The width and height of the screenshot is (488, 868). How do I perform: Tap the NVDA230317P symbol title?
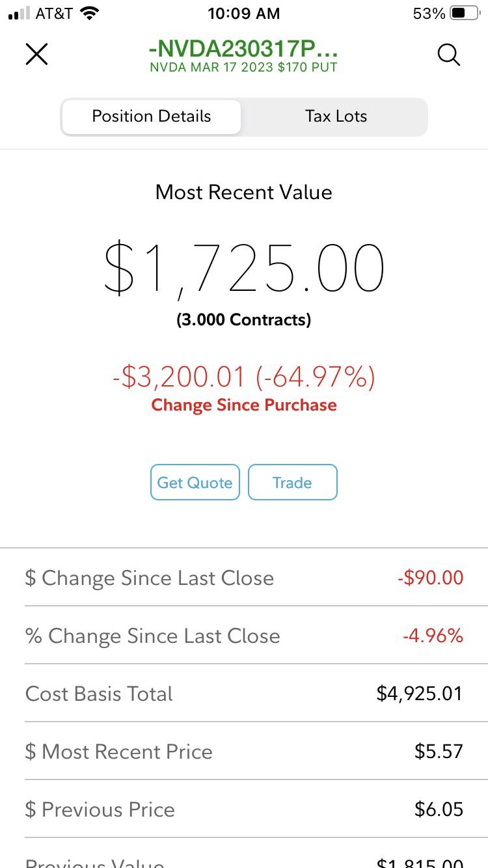point(243,49)
